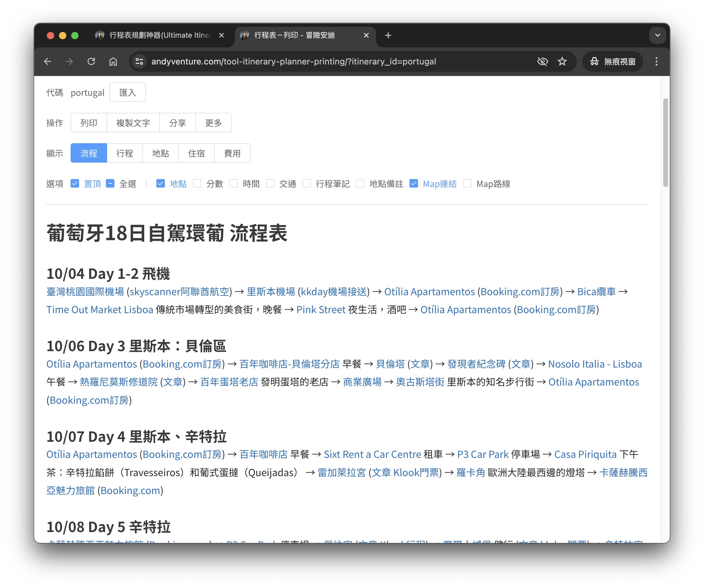Open the 商業廣場 link
Image resolution: width=704 pixels, height=588 pixels.
362,382
